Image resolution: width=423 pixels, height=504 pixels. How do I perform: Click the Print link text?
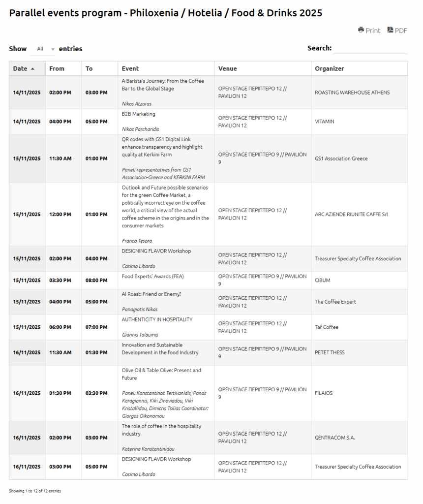373,31
